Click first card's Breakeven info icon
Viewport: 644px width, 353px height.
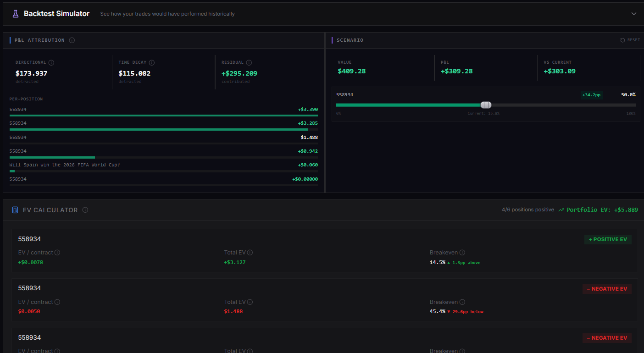pyautogui.click(x=462, y=253)
